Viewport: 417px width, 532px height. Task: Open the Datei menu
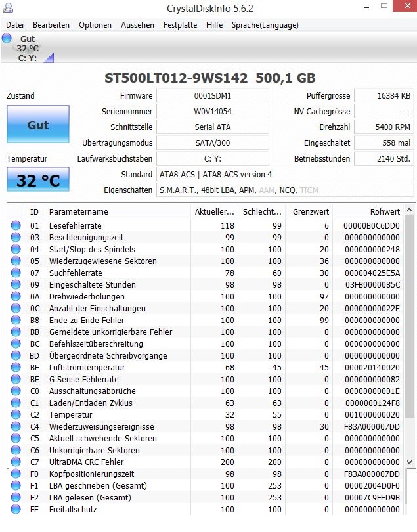coord(15,25)
